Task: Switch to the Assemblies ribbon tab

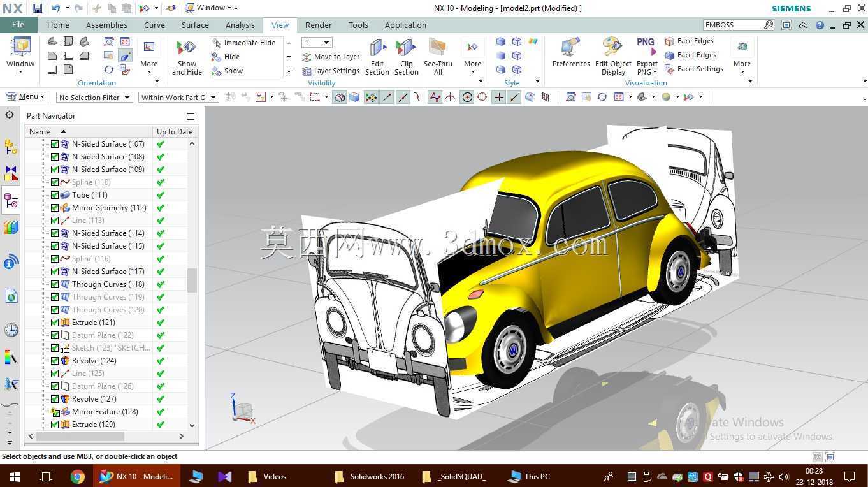Action: click(106, 25)
